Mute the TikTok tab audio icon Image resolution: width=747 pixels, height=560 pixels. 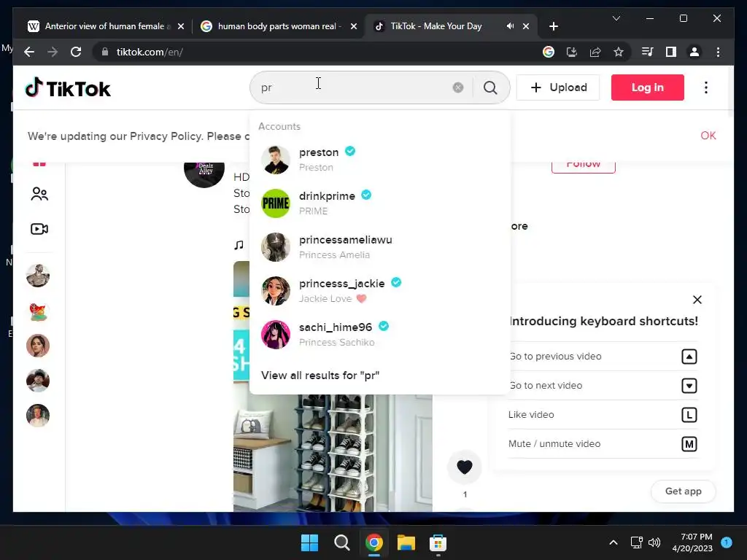[x=510, y=26]
